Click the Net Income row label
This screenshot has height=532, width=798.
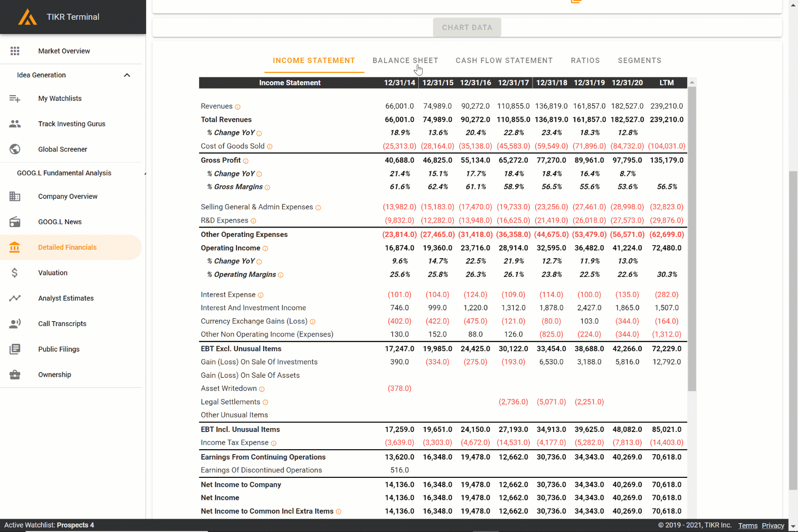point(220,498)
